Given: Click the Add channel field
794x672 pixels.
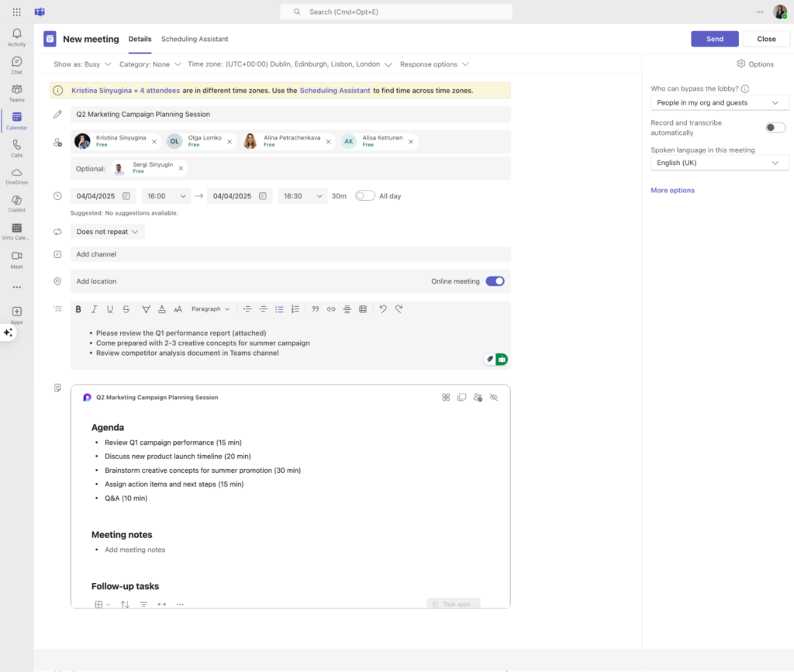Looking at the screenshot, I should (x=290, y=254).
